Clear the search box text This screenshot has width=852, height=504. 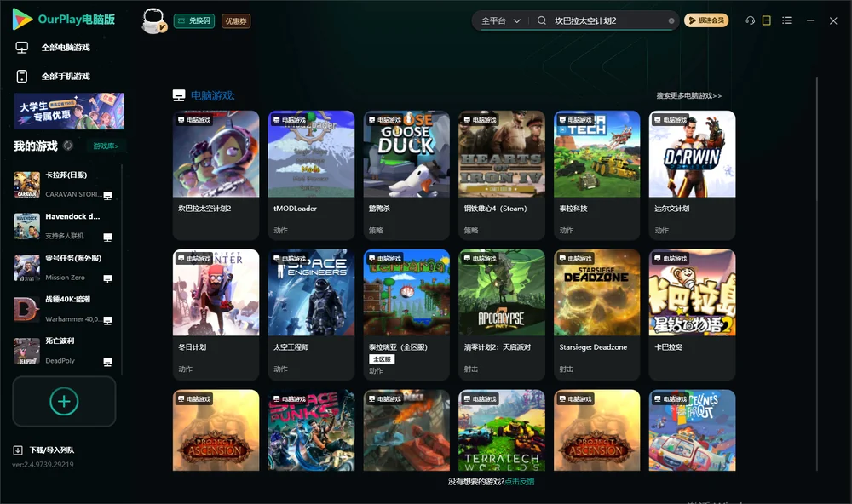point(671,21)
